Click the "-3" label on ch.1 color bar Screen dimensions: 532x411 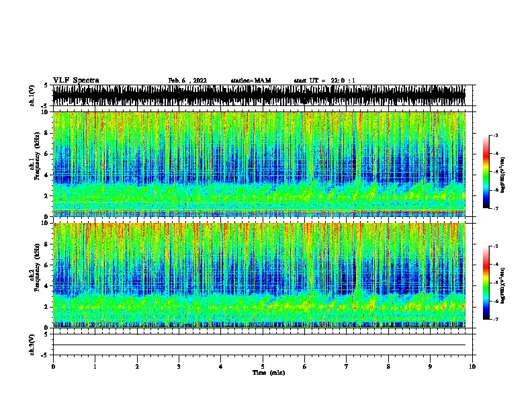496,136
